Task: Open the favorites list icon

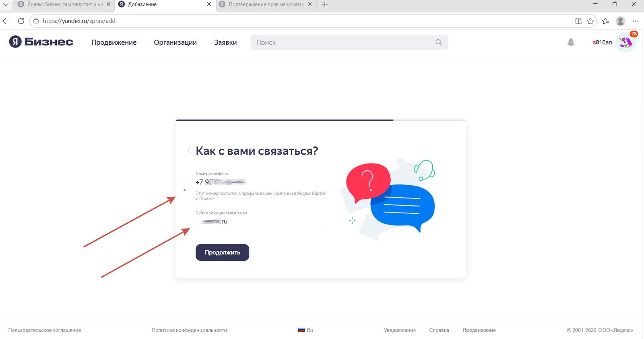Action: click(605, 21)
